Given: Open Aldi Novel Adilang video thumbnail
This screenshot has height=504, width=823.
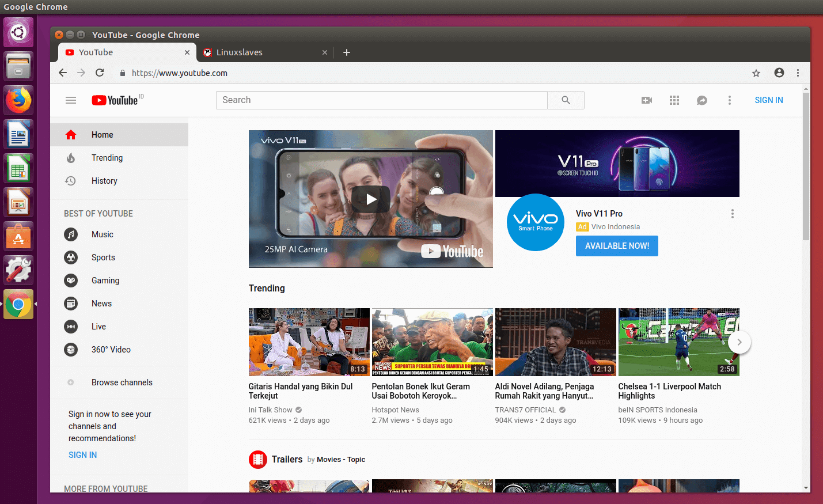Looking at the screenshot, I should coord(556,342).
